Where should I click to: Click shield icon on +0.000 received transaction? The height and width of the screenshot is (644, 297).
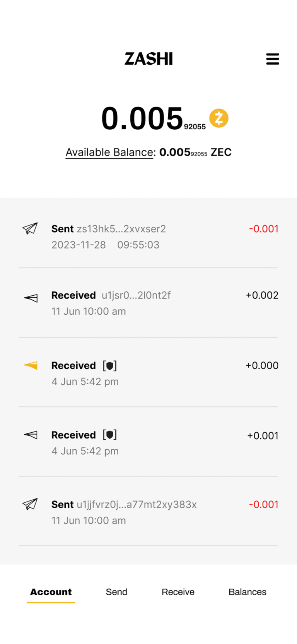coord(110,365)
